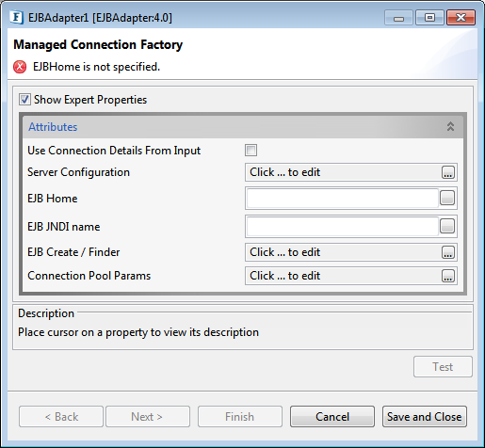The width and height of the screenshot is (485, 448).
Task: Click the Attributes section header label
Action: 53,127
